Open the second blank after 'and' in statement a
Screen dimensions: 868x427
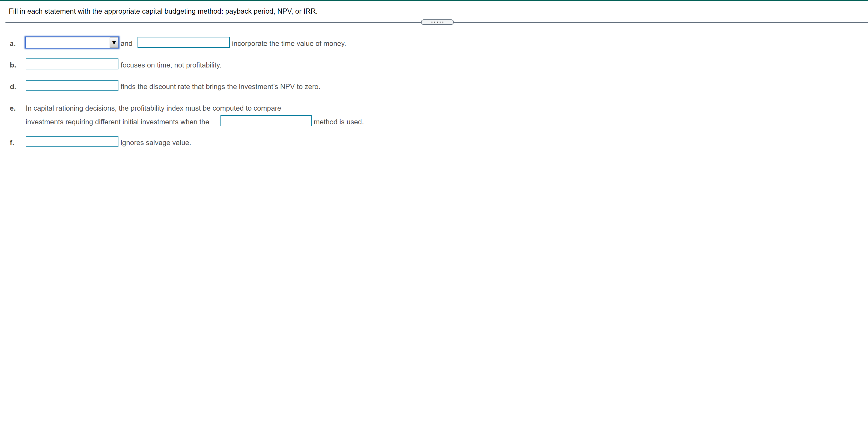pos(183,43)
